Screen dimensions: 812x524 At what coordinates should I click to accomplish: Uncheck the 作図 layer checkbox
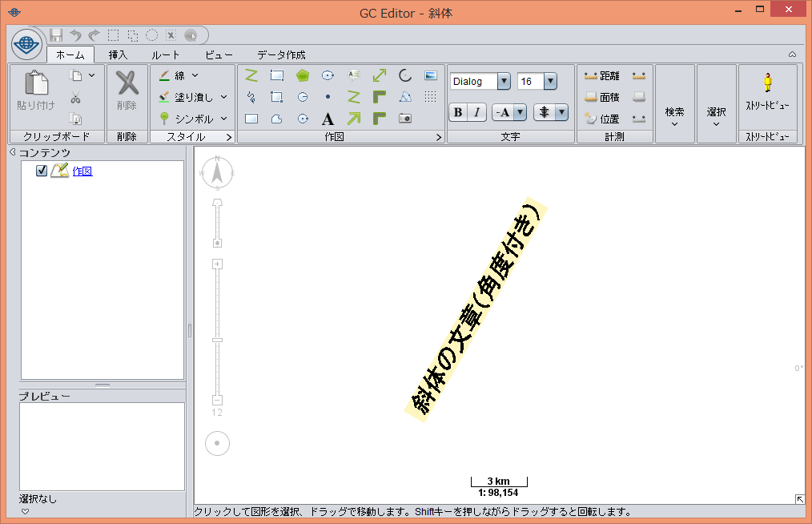pyautogui.click(x=42, y=171)
